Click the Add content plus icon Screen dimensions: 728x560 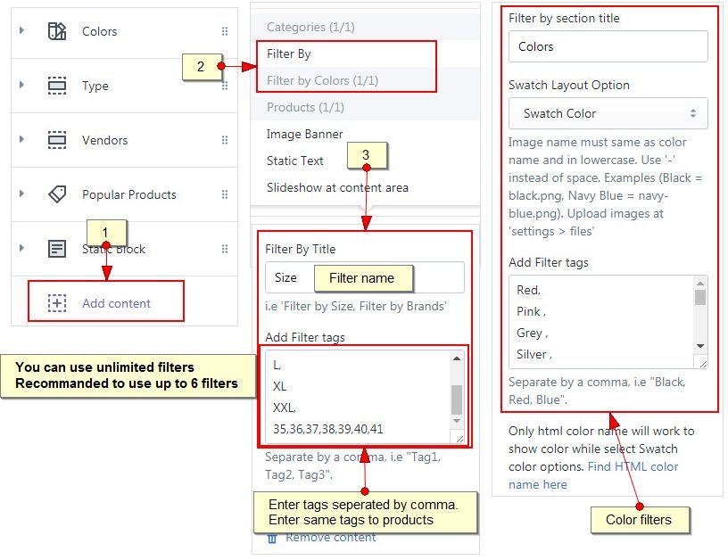pyautogui.click(x=57, y=303)
